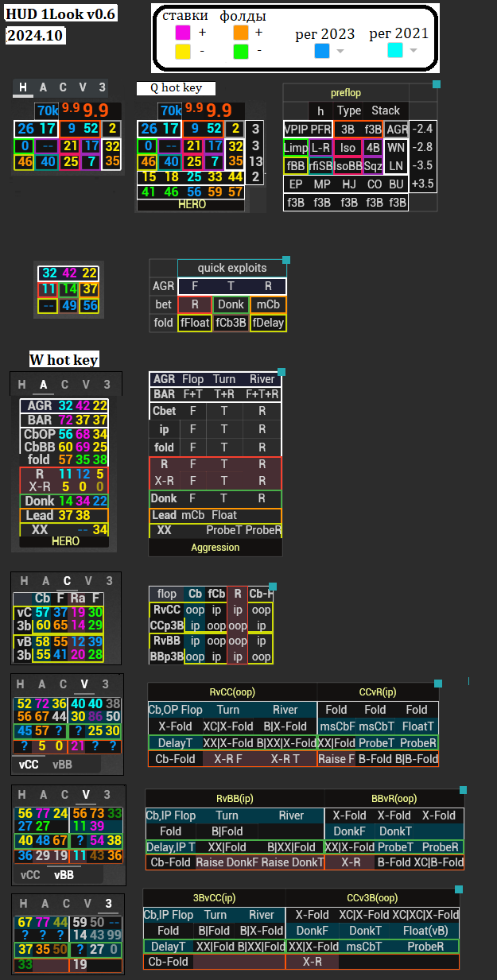
Task: Click the msCbF cell under CCvR(ip)
Action: (x=337, y=726)
